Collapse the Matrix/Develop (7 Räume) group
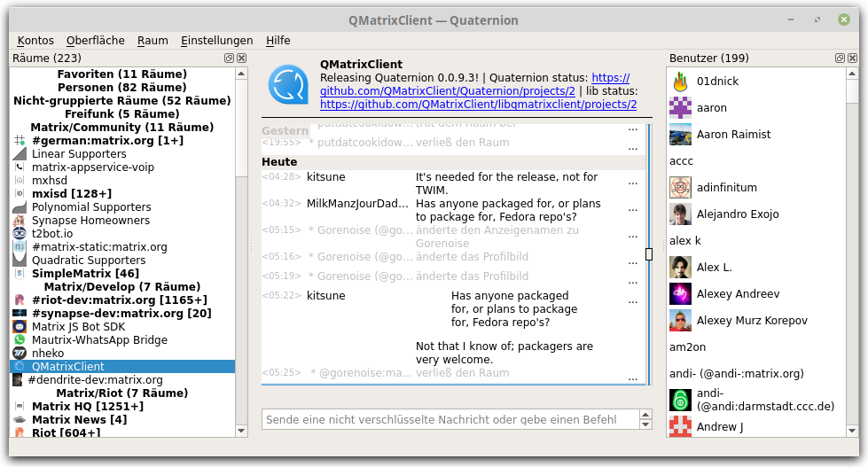 pos(121,286)
